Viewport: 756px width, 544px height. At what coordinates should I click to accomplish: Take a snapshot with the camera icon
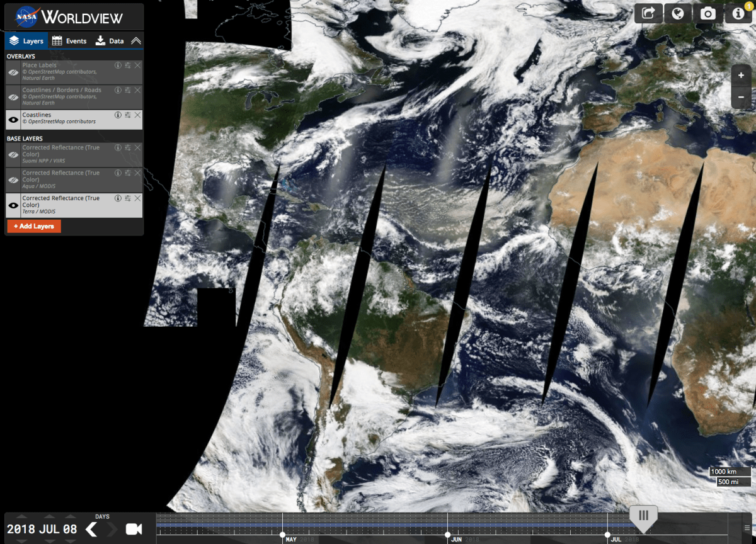click(708, 13)
